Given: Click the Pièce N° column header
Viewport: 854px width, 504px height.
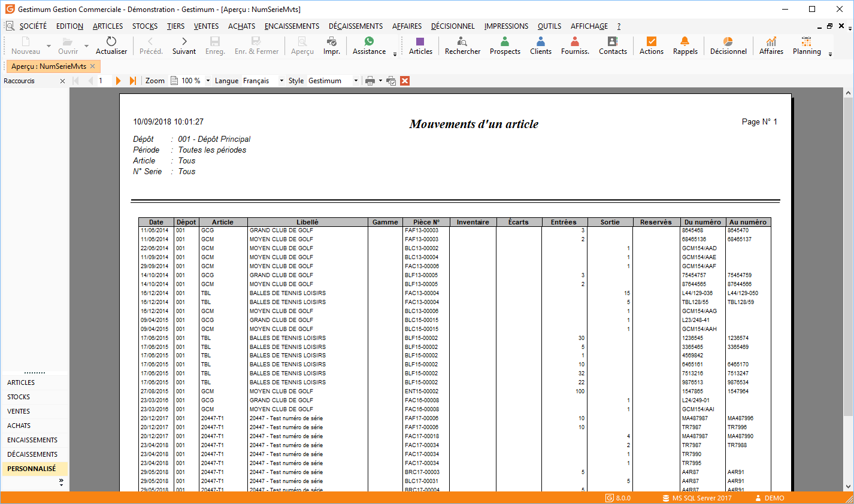Looking at the screenshot, I should pyautogui.click(x=426, y=222).
